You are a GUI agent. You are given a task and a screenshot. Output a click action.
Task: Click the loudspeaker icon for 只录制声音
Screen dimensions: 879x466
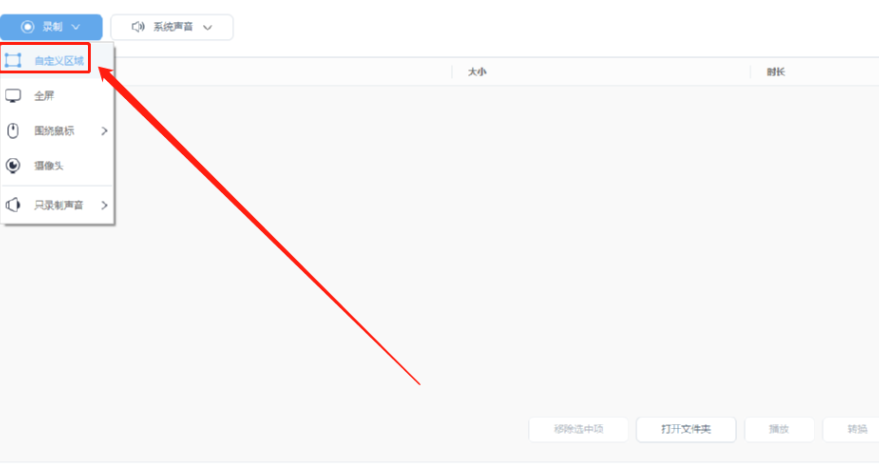[x=13, y=205]
